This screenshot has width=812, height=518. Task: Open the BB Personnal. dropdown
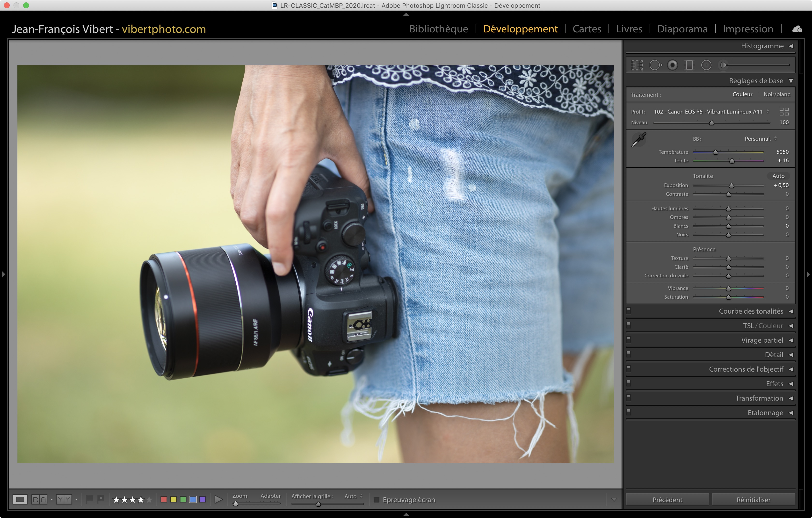pos(761,139)
